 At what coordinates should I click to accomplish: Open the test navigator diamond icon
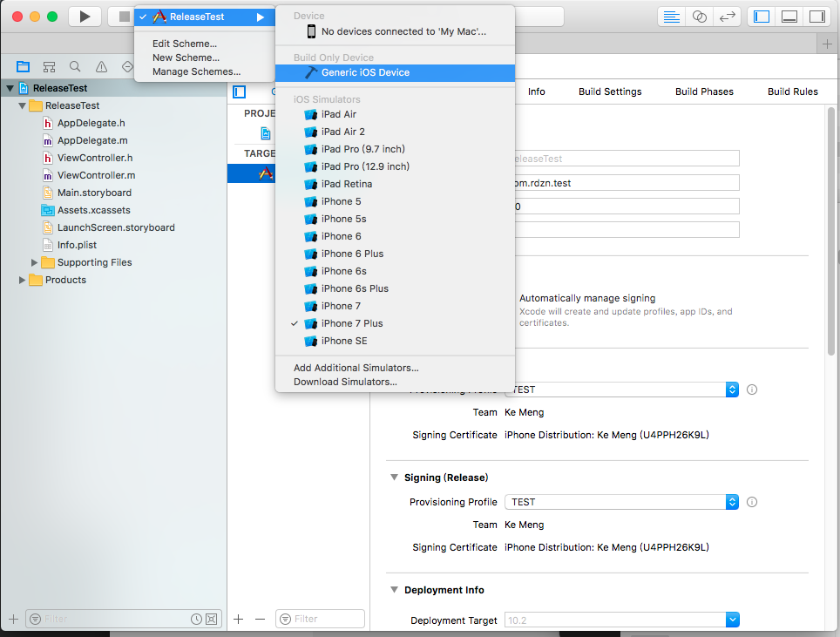pos(127,66)
